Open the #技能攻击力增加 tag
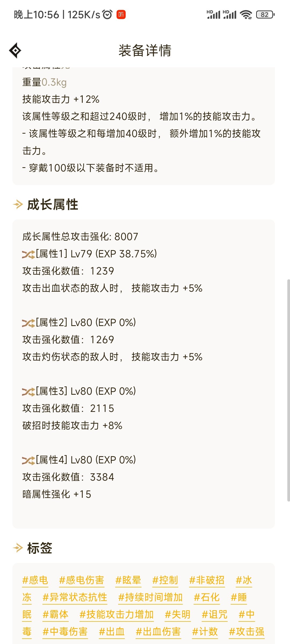This screenshot has width=290, height=644. click(117, 614)
